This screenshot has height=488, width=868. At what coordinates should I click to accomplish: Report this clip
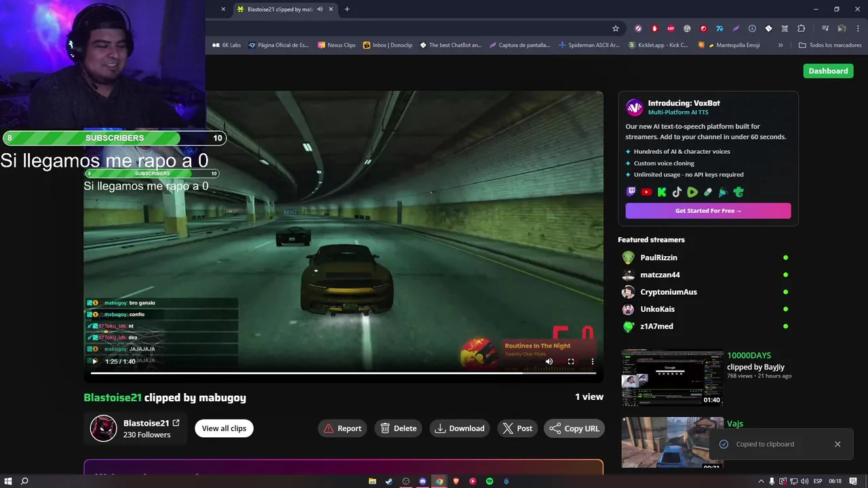[x=342, y=428]
